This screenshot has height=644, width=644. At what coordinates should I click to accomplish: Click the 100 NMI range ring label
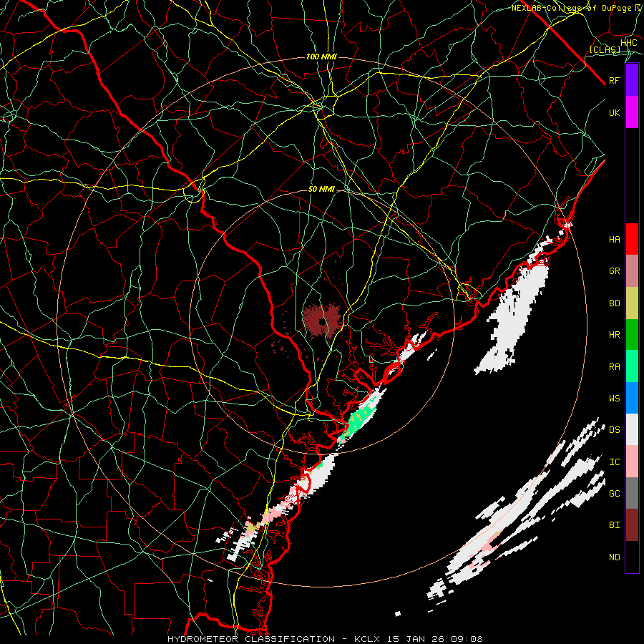point(321,57)
